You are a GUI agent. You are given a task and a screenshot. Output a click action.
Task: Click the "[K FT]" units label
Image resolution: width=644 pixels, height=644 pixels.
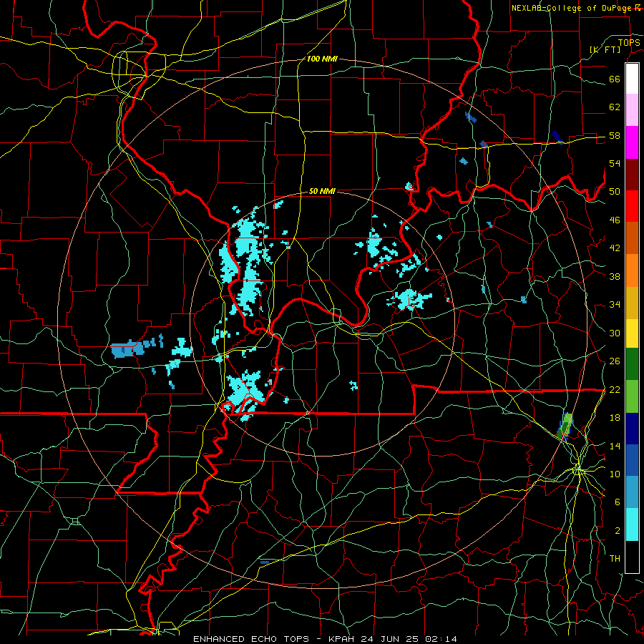point(605,49)
